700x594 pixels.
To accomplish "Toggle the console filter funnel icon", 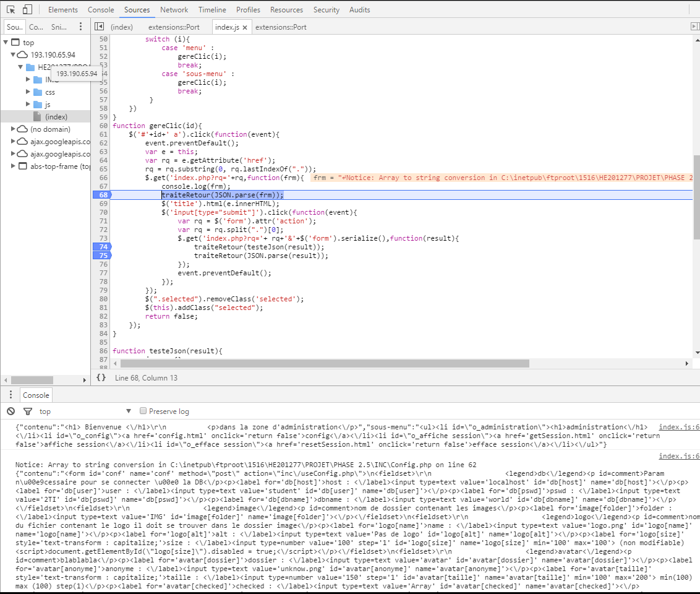I will click(x=28, y=411).
